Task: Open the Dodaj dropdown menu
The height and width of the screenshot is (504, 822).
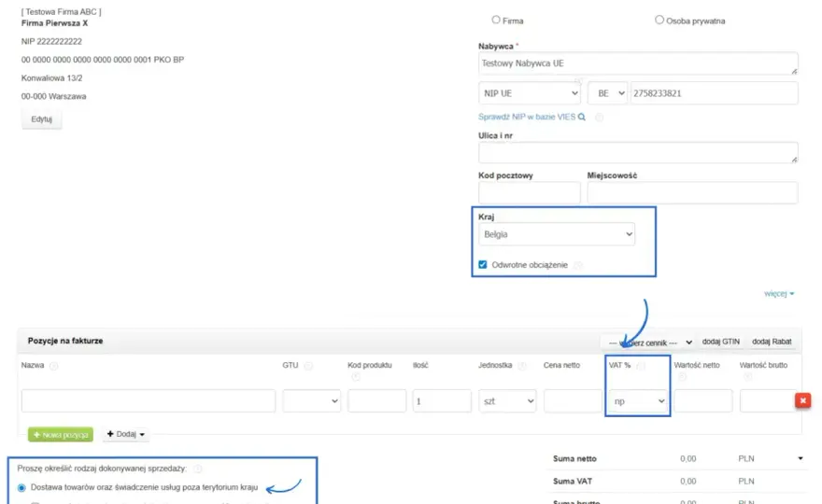Action: (126, 434)
